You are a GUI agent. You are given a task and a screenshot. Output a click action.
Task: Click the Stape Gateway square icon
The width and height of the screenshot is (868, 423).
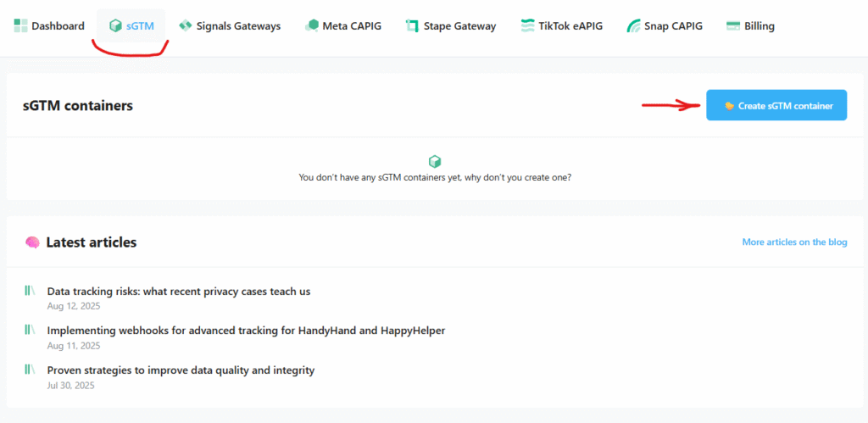[x=412, y=25]
